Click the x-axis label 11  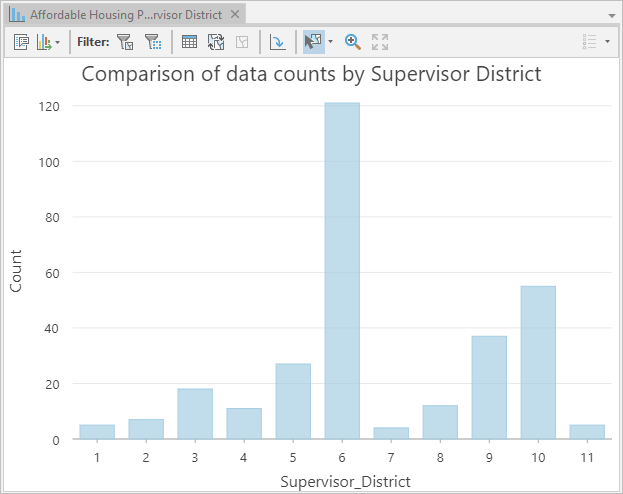[x=587, y=458]
